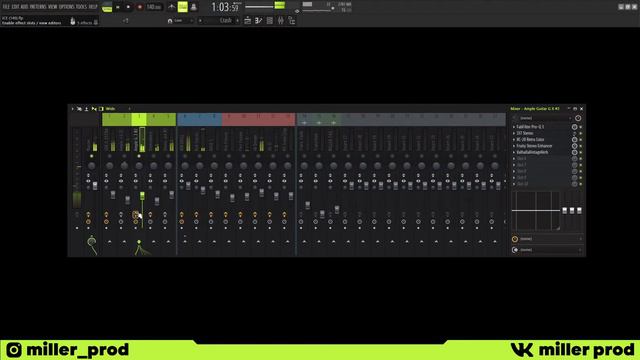Open the orange-icon output (none) dropdown
Viewport: 640px width, 360px height.
coord(550,239)
